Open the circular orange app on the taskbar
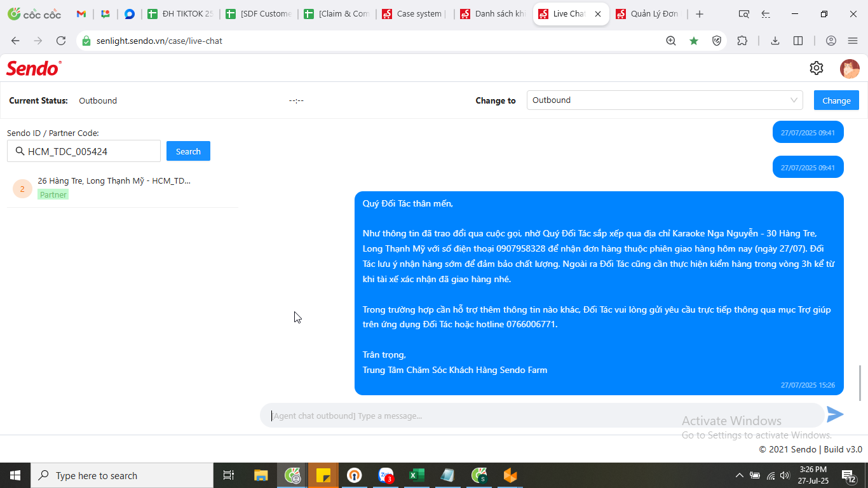The image size is (868, 488). click(355, 475)
